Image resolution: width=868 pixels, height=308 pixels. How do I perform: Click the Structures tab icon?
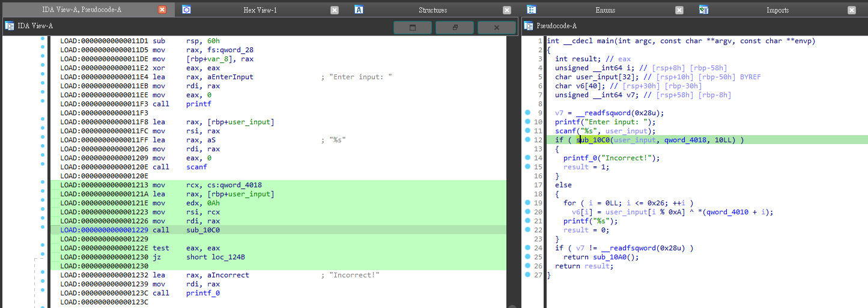click(x=359, y=10)
